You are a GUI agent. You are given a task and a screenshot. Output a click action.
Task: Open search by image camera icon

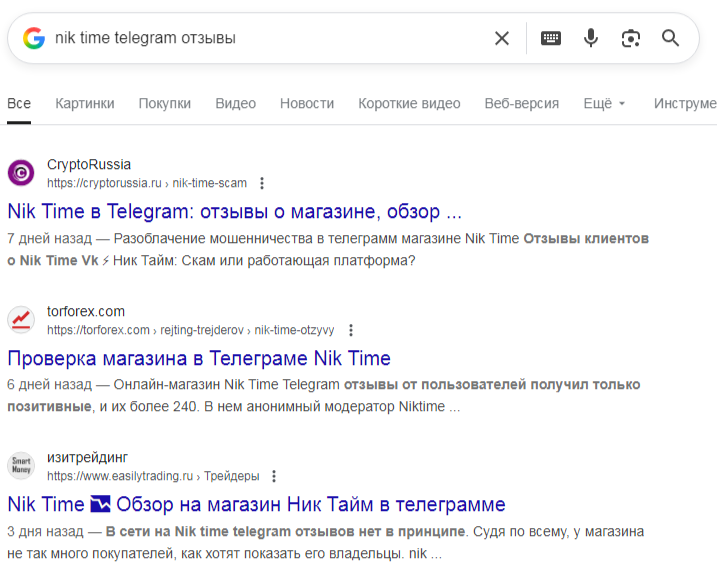631,38
